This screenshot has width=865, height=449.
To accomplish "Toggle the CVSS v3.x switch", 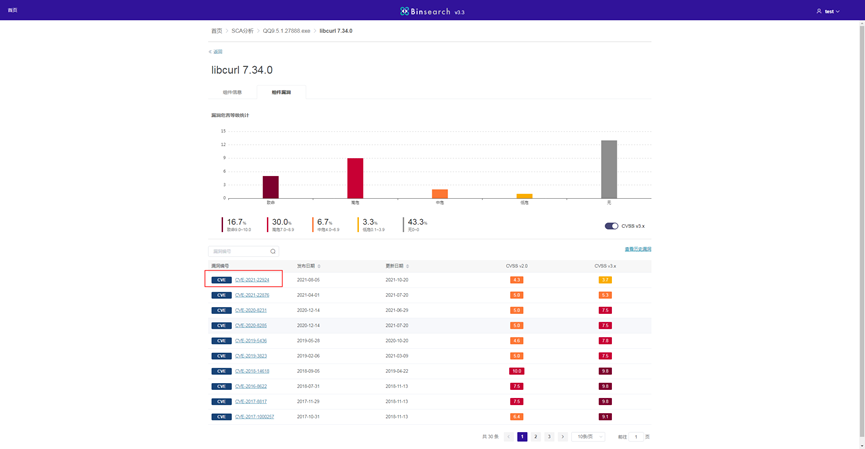I will 611,226.
